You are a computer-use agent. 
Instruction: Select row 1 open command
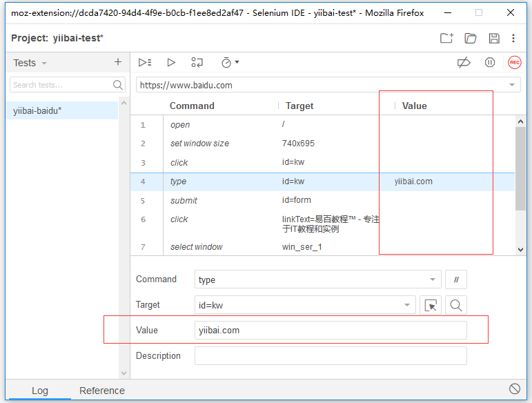point(322,124)
